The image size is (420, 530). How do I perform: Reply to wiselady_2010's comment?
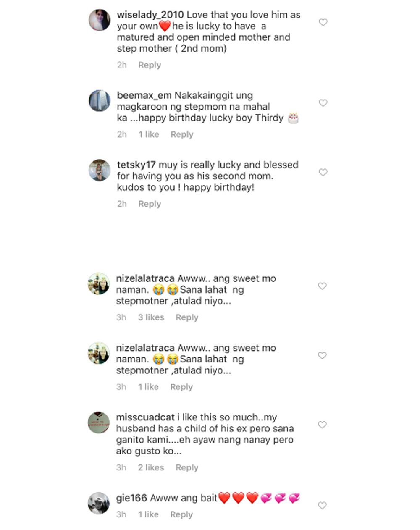coord(150,65)
